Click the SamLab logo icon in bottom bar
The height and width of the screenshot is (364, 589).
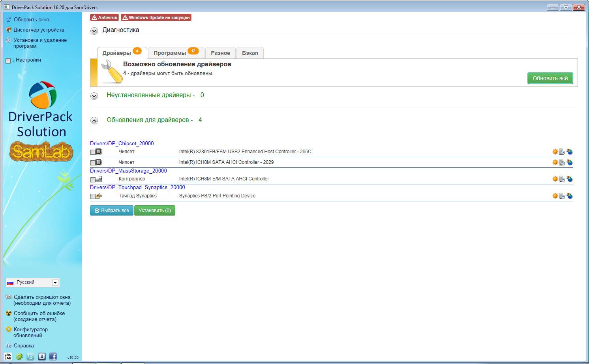8,356
